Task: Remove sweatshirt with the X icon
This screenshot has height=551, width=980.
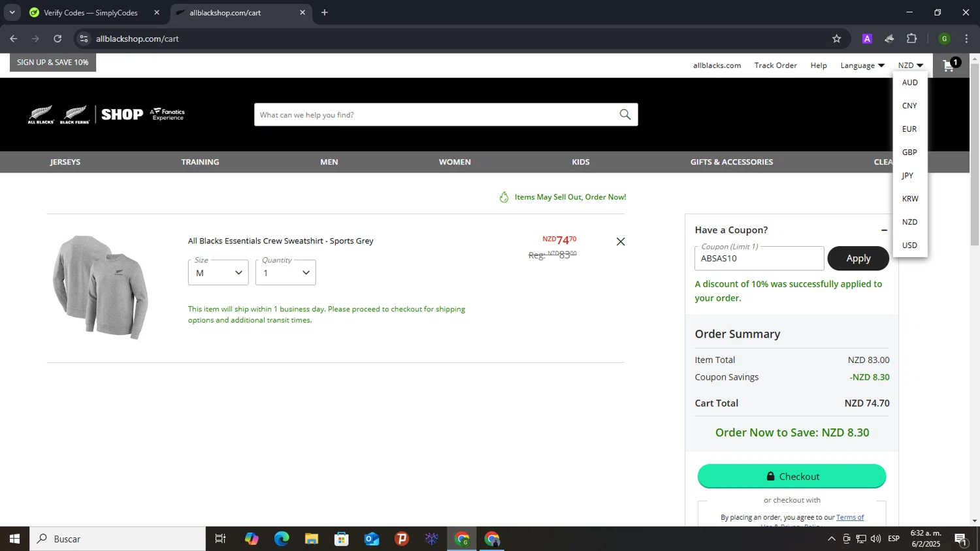Action: click(621, 242)
